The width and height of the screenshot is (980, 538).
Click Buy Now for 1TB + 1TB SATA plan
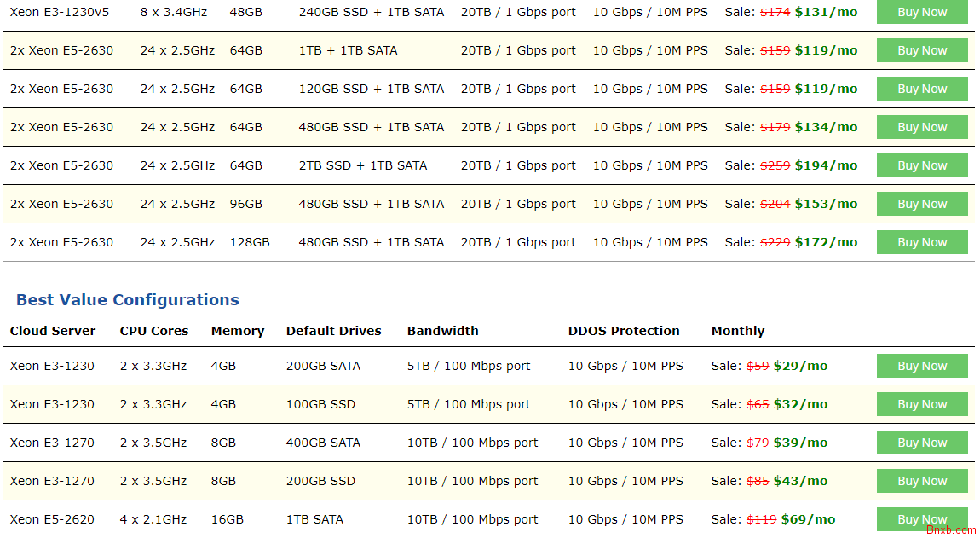(x=922, y=50)
